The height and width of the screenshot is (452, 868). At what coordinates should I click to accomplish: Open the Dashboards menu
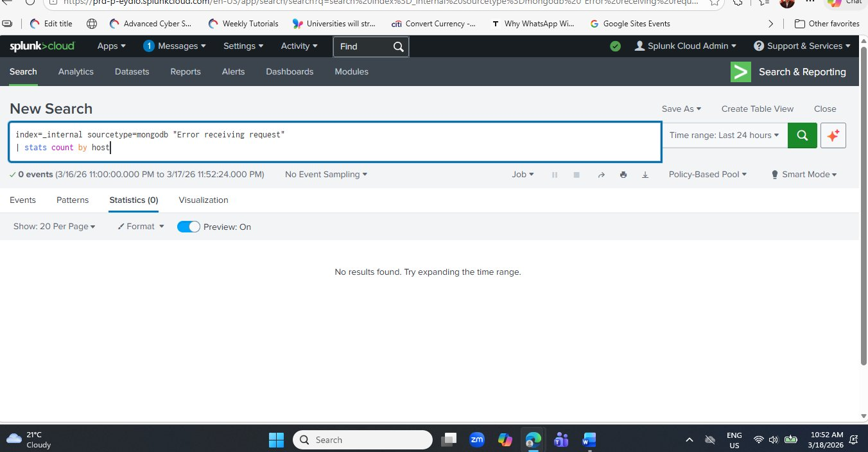point(289,71)
